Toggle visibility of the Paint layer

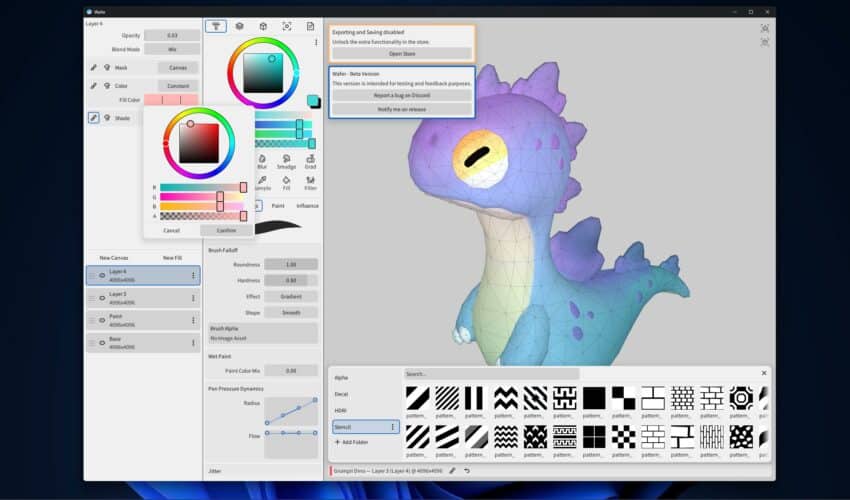click(x=102, y=320)
